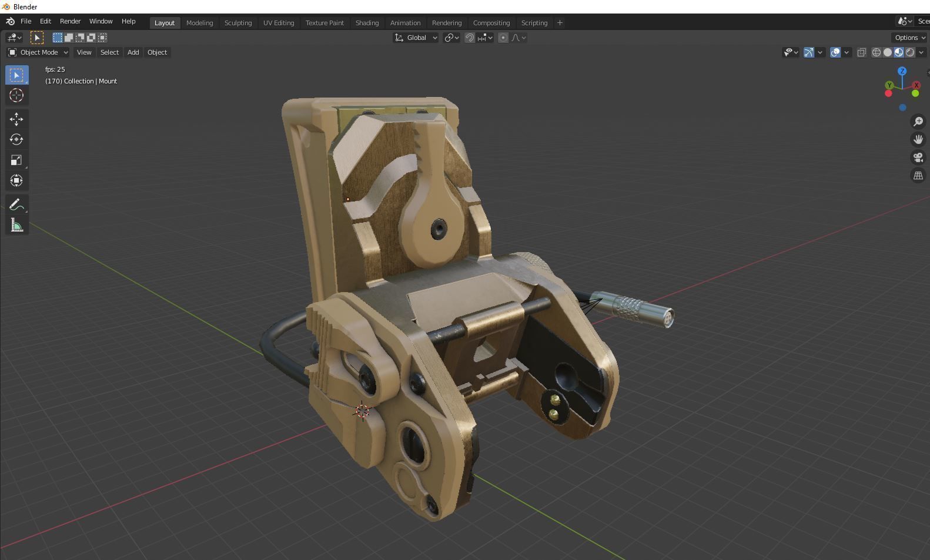Activate the Rotate tool
Viewport: 930px width, 560px height.
16,140
